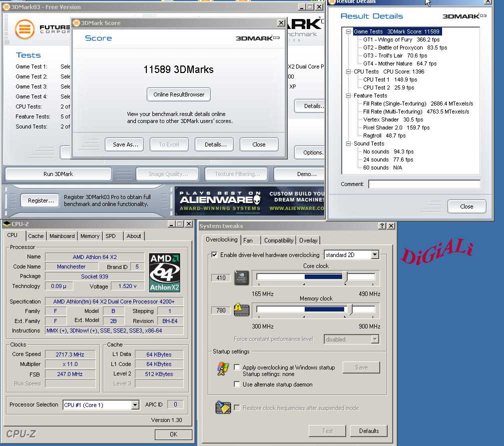
Task: Enable Apply overclocking at Windows startup
Action: click(x=237, y=367)
